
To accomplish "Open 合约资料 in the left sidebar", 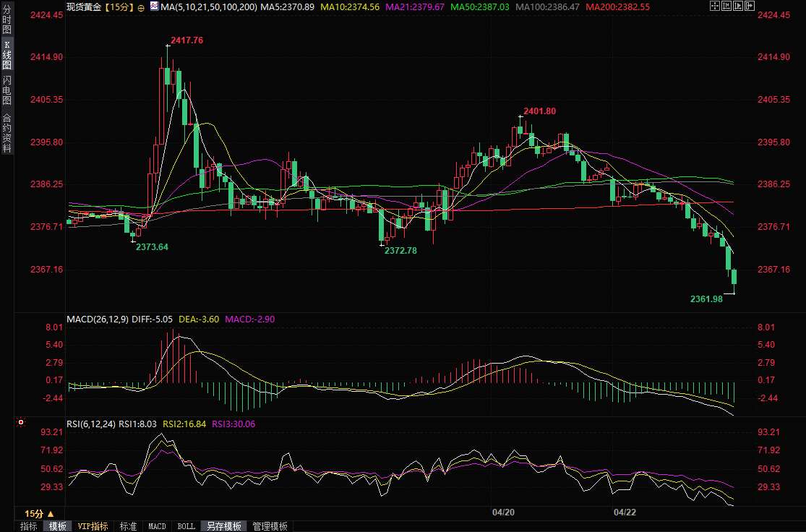I will point(7,133).
